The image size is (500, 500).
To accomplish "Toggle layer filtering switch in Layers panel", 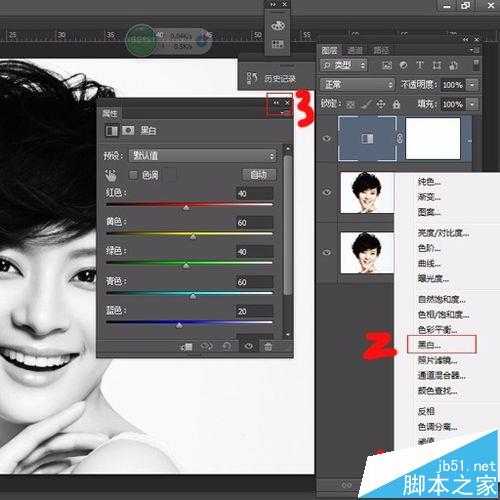I will coord(476,65).
